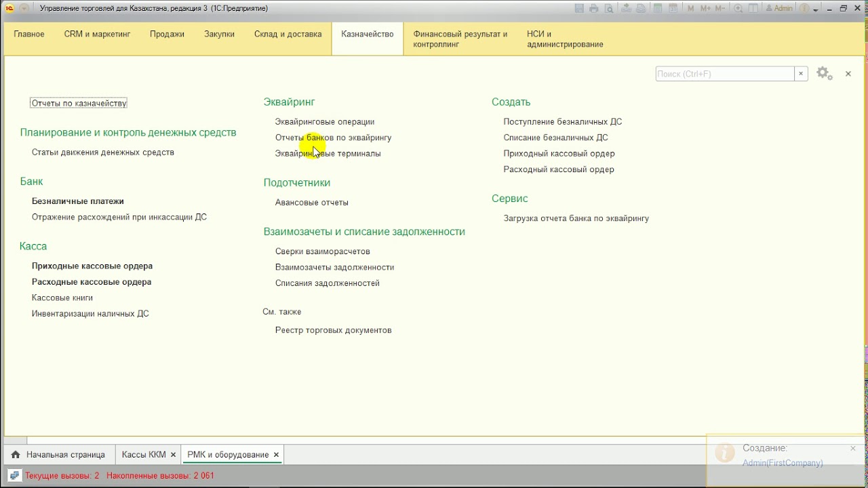Open the info icon in the title bar
The width and height of the screenshot is (868, 488).
(804, 9)
